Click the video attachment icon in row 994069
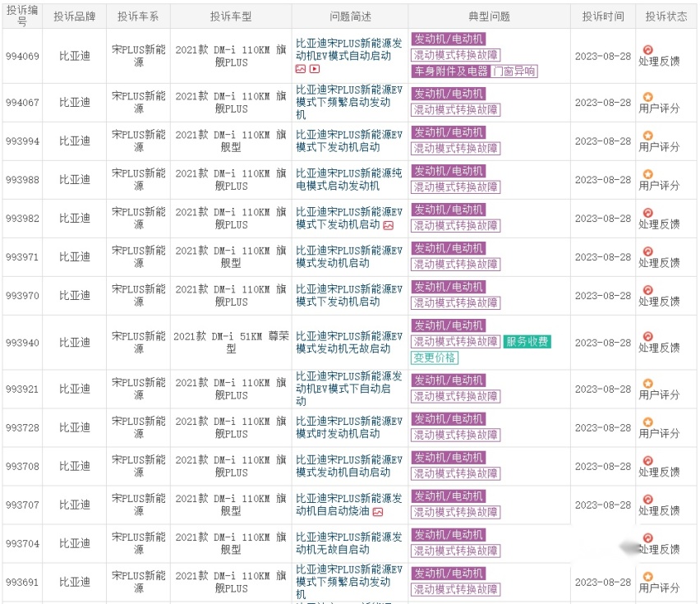Screen dimensions: 700x604 tap(315, 69)
